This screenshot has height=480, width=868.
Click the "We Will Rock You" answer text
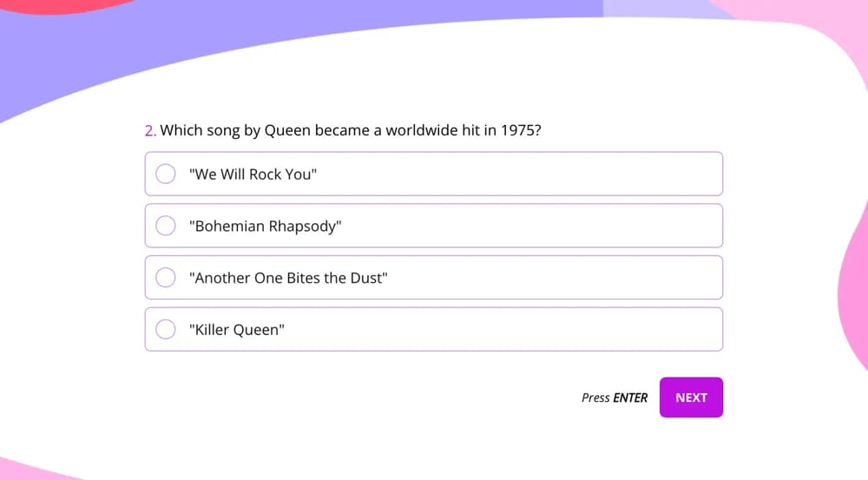[x=253, y=174]
